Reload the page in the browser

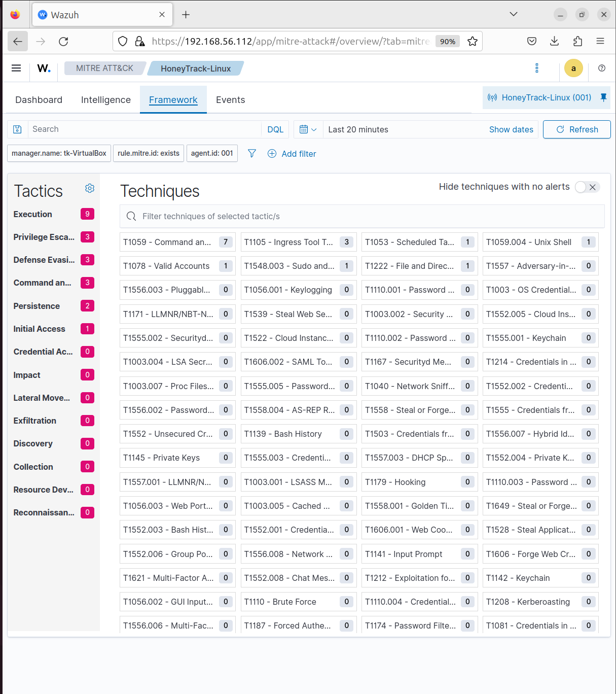pyautogui.click(x=63, y=41)
